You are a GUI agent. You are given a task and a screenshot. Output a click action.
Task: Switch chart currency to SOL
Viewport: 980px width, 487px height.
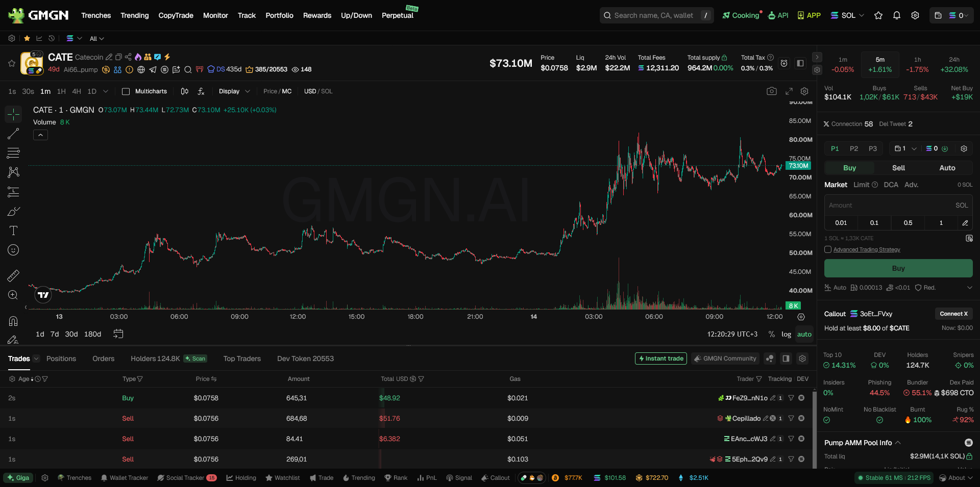[327, 91]
